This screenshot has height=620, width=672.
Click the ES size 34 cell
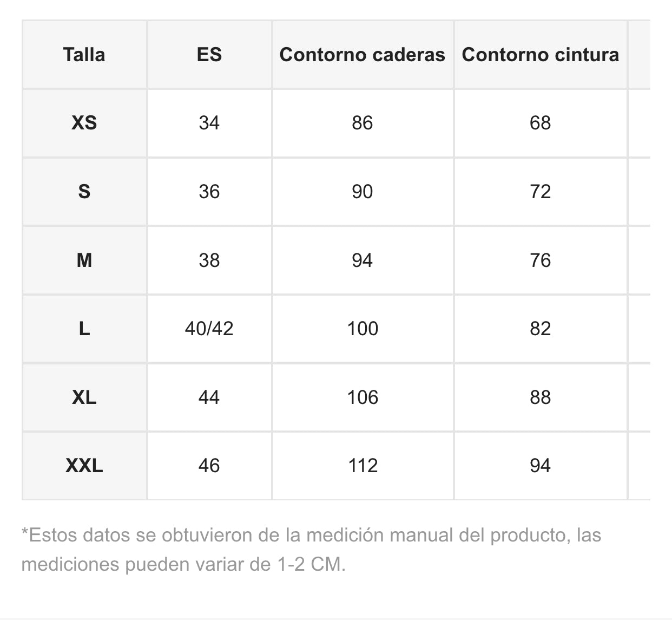point(209,123)
